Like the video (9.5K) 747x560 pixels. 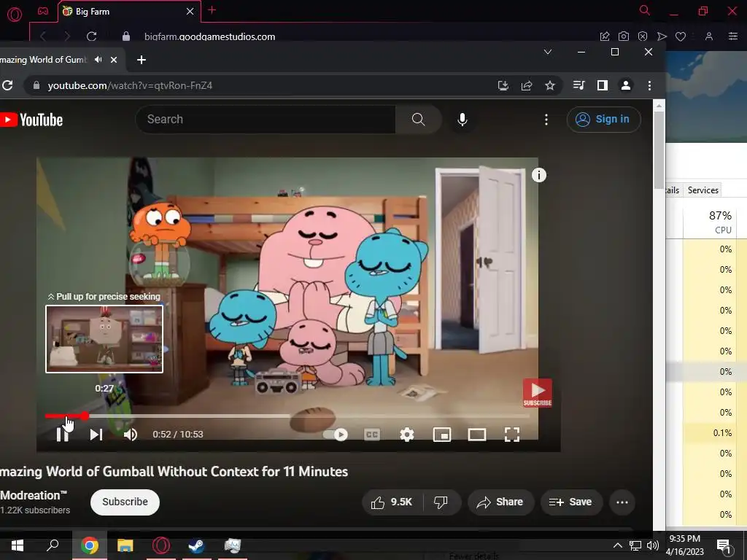point(392,502)
